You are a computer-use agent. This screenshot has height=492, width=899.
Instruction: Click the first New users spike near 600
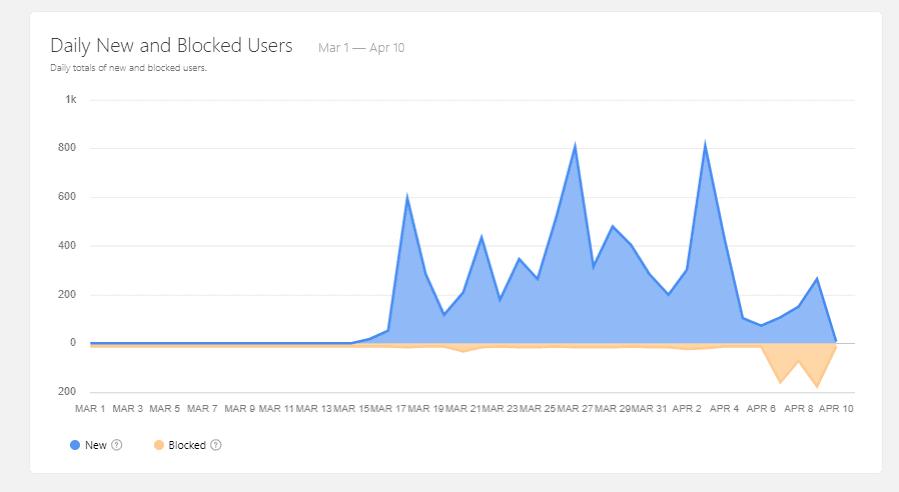(407, 196)
